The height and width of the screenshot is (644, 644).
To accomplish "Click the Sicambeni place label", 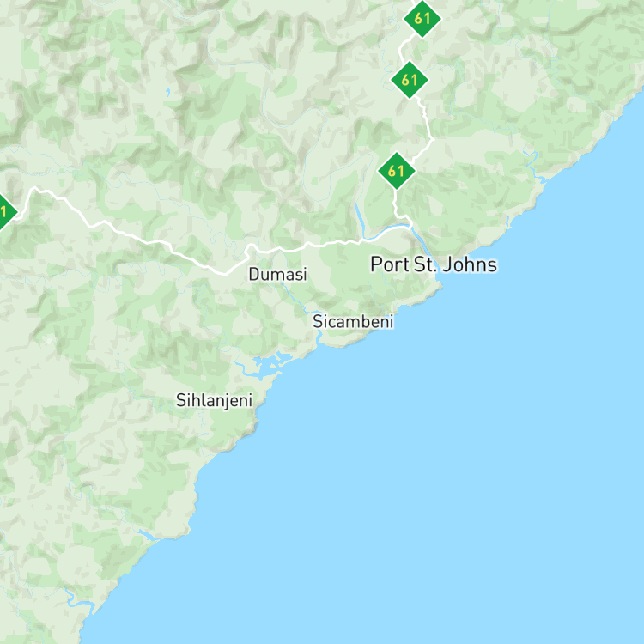I will click(x=353, y=321).
